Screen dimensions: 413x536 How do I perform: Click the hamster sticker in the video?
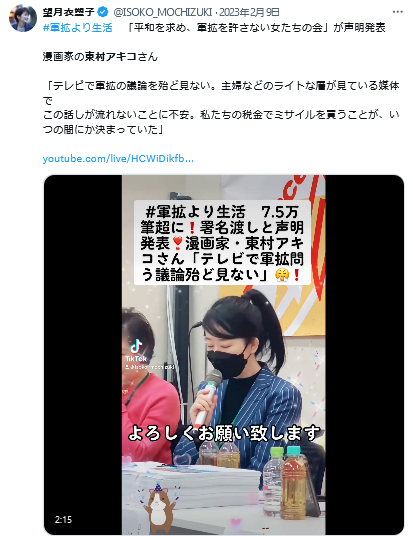159,508
